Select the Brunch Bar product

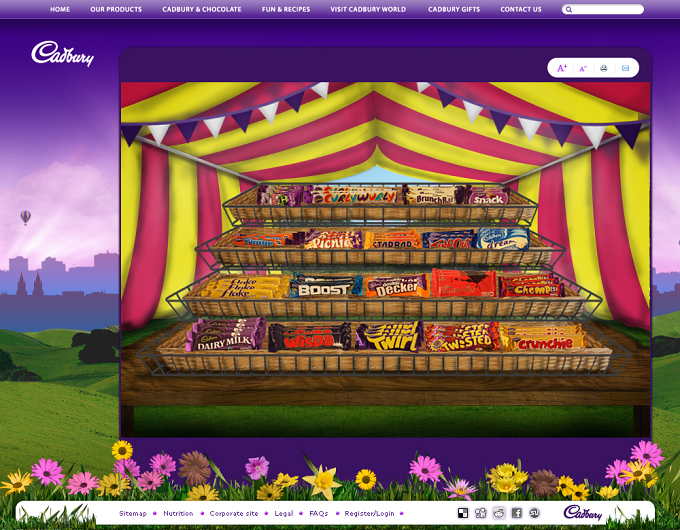pos(434,196)
